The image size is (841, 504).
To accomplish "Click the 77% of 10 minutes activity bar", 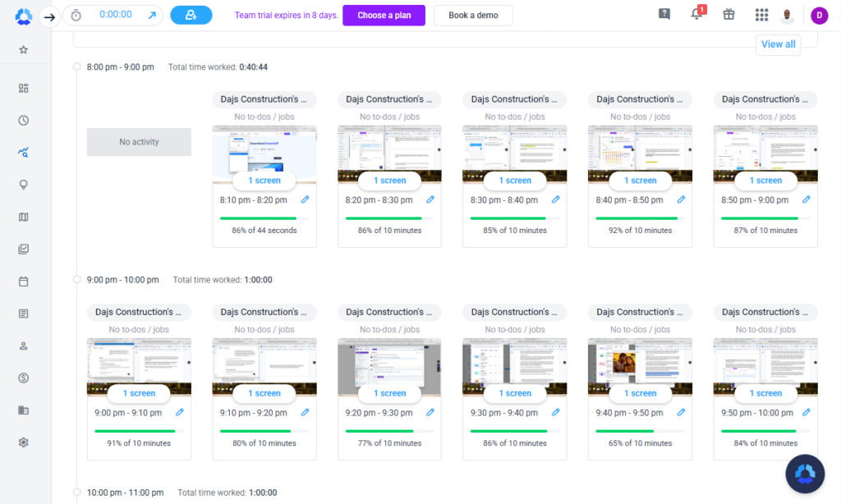I will 389,431.
